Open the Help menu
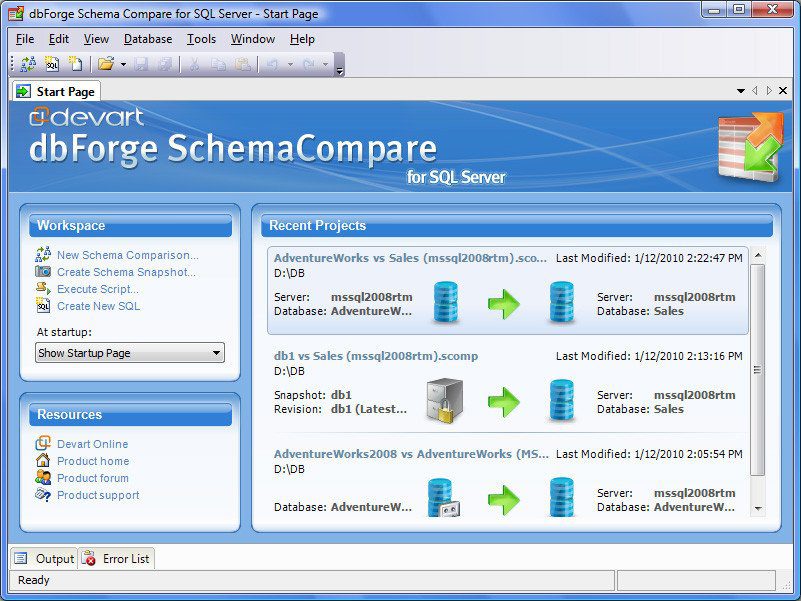Viewport: 801px width, 601px height. click(x=302, y=39)
